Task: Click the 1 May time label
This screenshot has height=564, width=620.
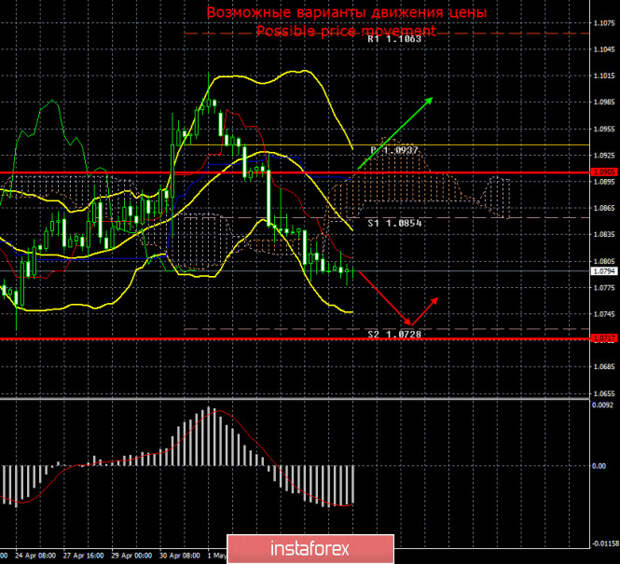Action: point(217,555)
